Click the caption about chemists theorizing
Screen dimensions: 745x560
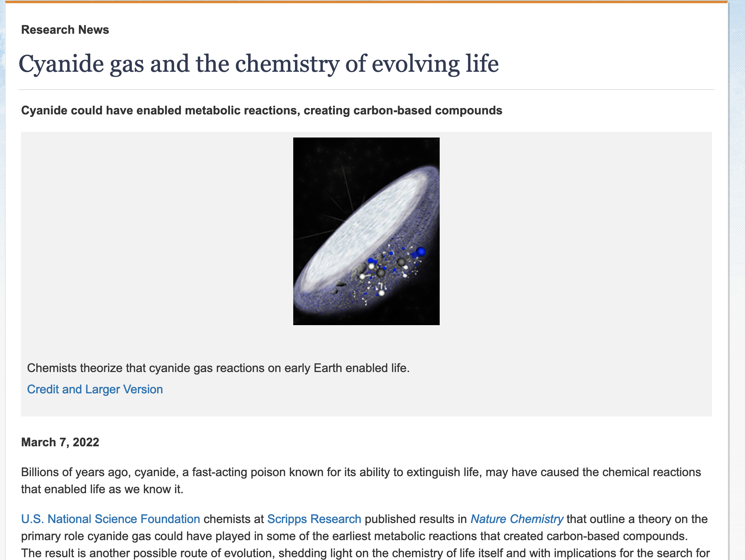pyautogui.click(x=218, y=368)
